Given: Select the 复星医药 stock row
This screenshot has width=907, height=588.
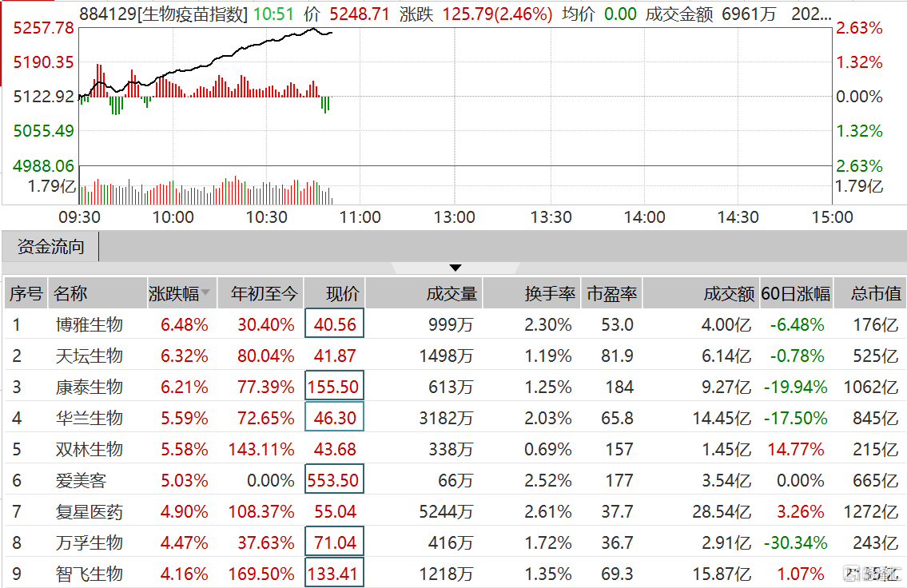Looking at the screenshot, I should coord(455,511).
